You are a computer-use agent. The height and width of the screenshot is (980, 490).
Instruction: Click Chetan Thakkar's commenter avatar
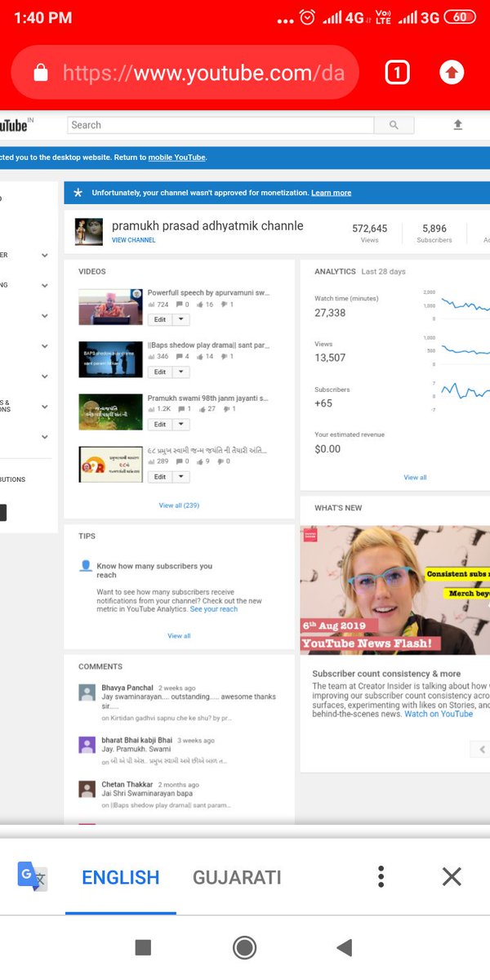click(x=87, y=789)
